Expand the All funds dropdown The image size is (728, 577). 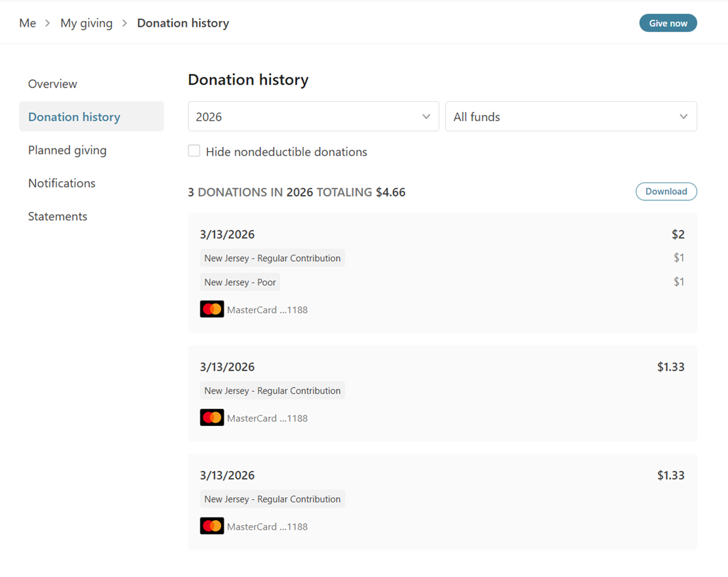point(571,117)
